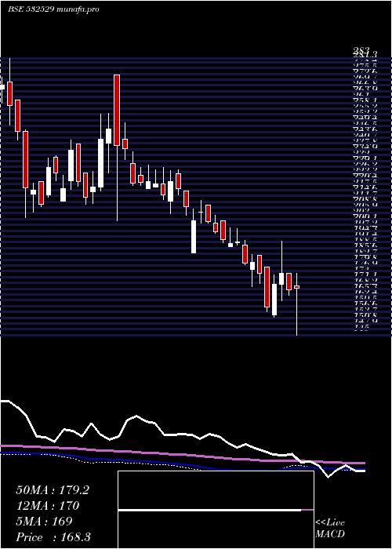Click the Price : 168.3 readout

[x=53, y=537]
